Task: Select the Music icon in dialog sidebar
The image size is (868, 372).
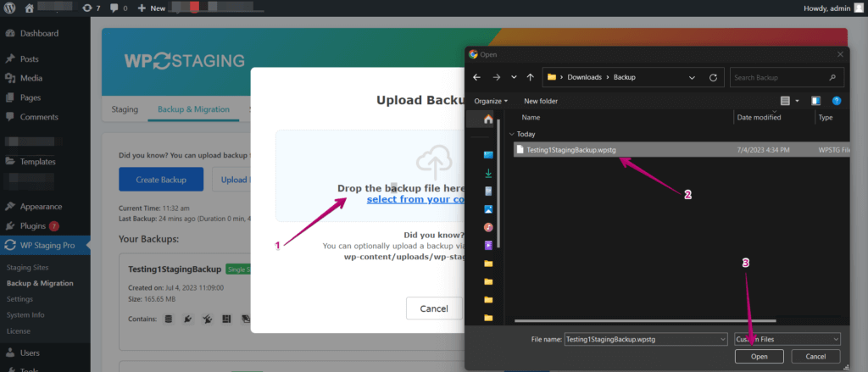Action: point(488,227)
